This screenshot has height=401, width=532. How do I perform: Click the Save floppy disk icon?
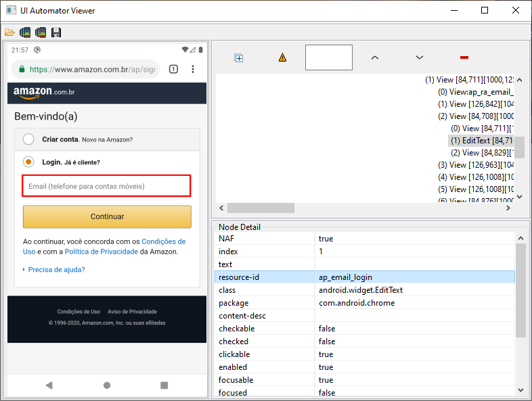coord(56,32)
